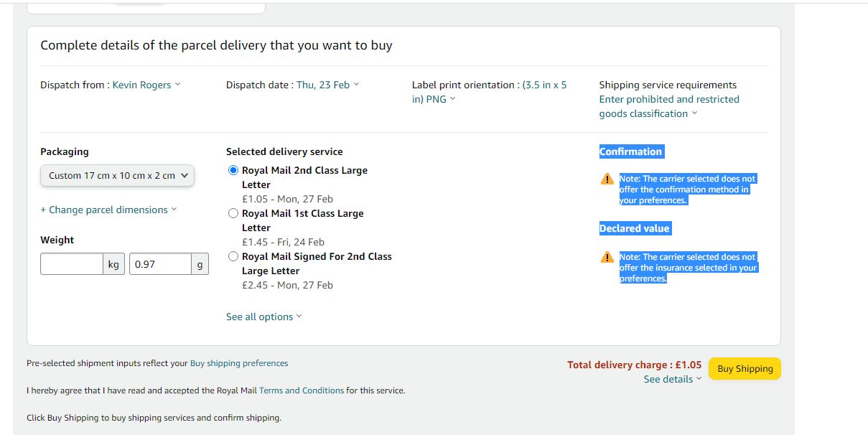Expand Change parcel dimensions
The width and height of the screenshot is (868, 435).
pyautogui.click(x=106, y=210)
